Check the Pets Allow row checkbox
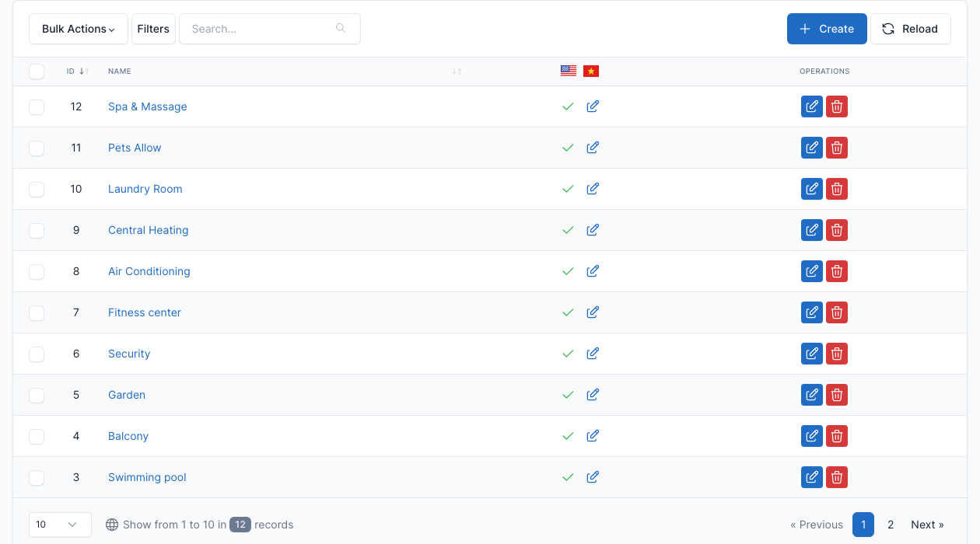The height and width of the screenshot is (544, 980). [x=37, y=148]
